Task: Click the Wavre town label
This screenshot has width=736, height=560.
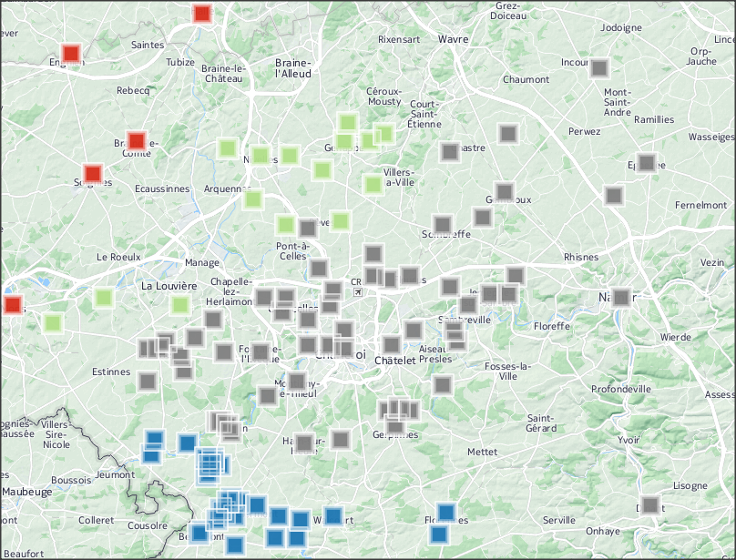Action: pyautogui.click(x=453, y=39)
